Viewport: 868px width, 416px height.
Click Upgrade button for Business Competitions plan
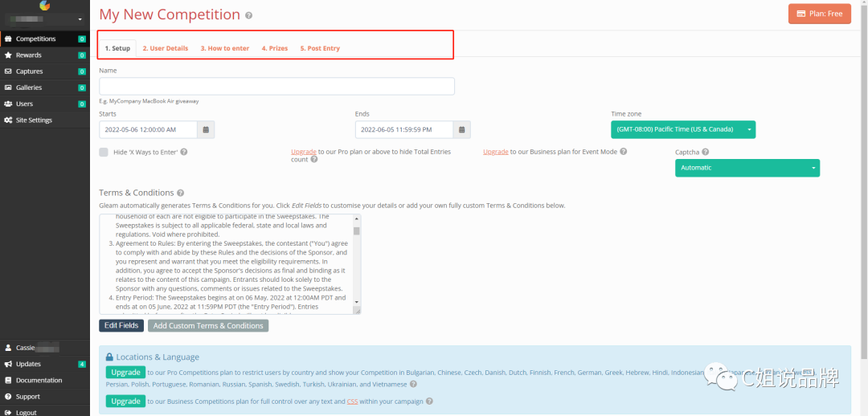125,401
